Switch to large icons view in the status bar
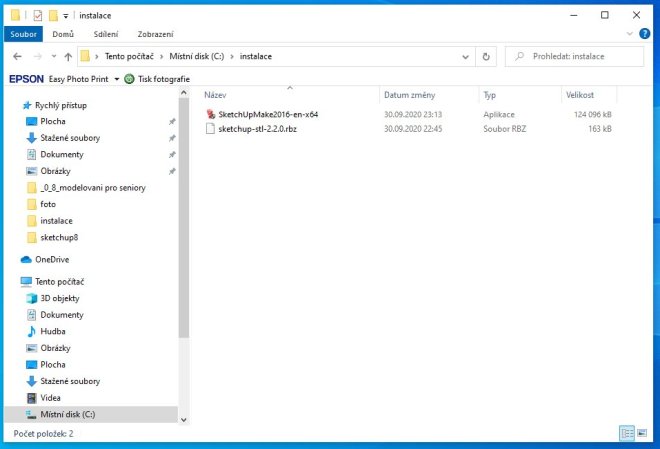The width and height of the screenshot is (660, 449). (642, 433)
